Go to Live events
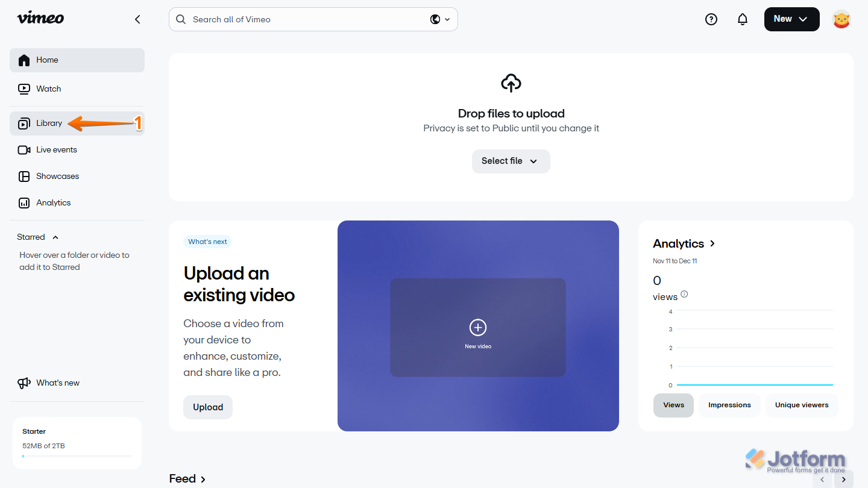Viewport: 868px width, 488px height. coord(56,149)
